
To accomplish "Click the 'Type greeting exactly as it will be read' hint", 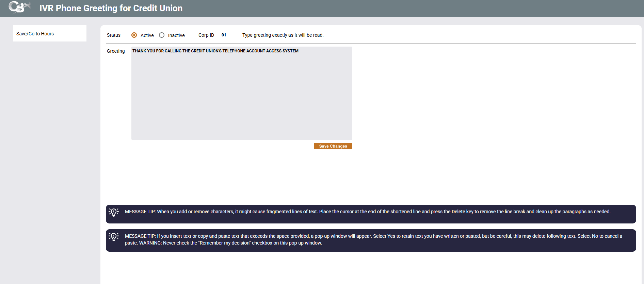I will 283,35.
